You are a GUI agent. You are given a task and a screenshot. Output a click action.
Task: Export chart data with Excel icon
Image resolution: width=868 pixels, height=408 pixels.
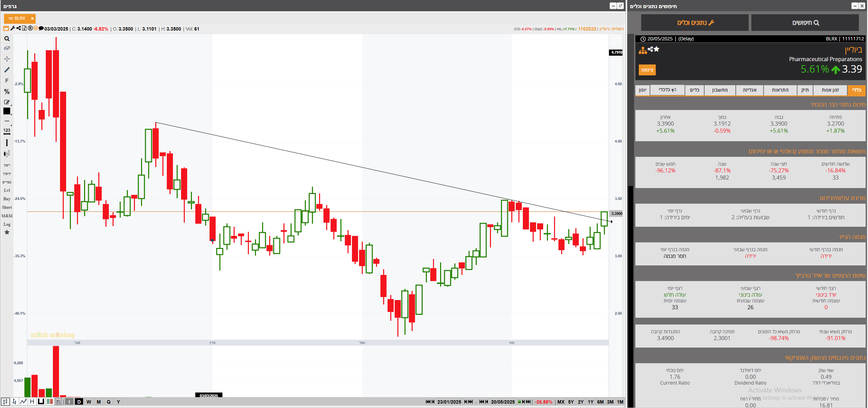24,29
